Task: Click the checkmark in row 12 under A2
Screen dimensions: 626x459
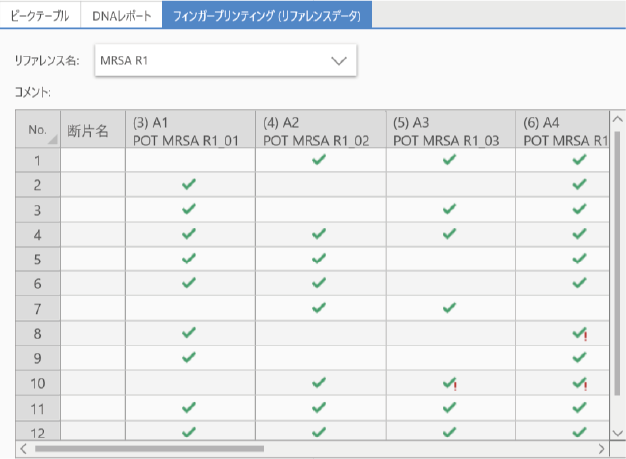Action: [319, 432]
